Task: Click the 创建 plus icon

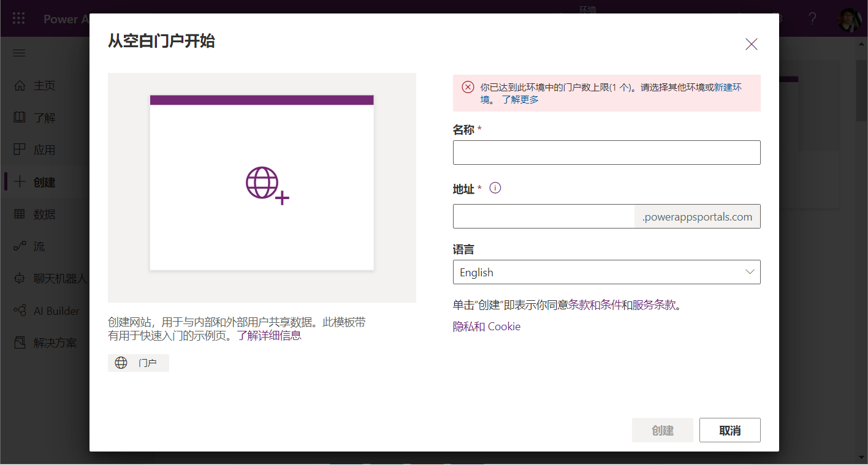Action: coord(20,182)
